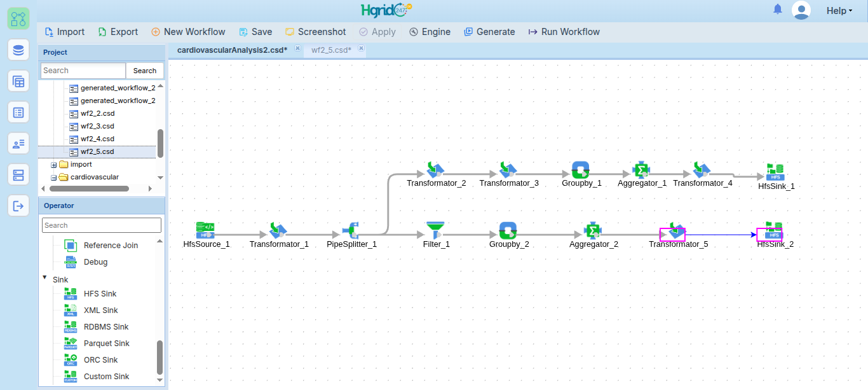Click the Transformator_3 node

coord(508,169)
